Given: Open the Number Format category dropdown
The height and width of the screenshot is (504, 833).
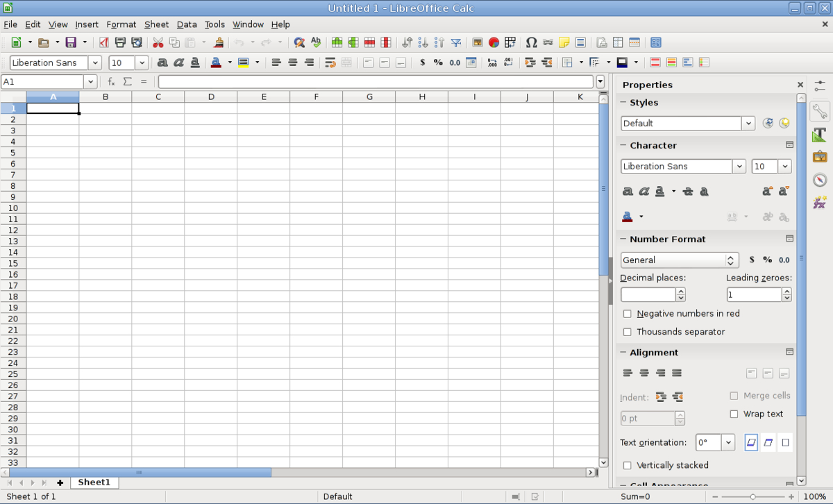Looking at the screenshot, I should [730, 260].
